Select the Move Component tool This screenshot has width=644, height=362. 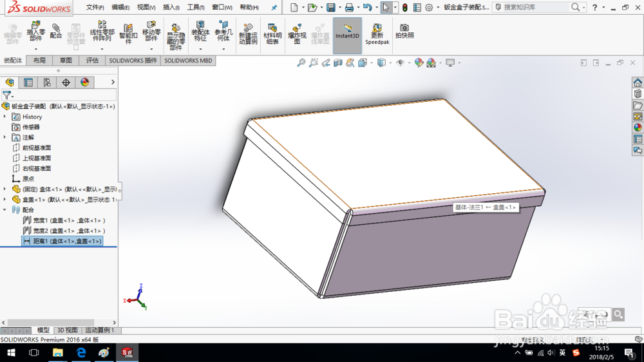pyautogui.click(x=151, y=31)
